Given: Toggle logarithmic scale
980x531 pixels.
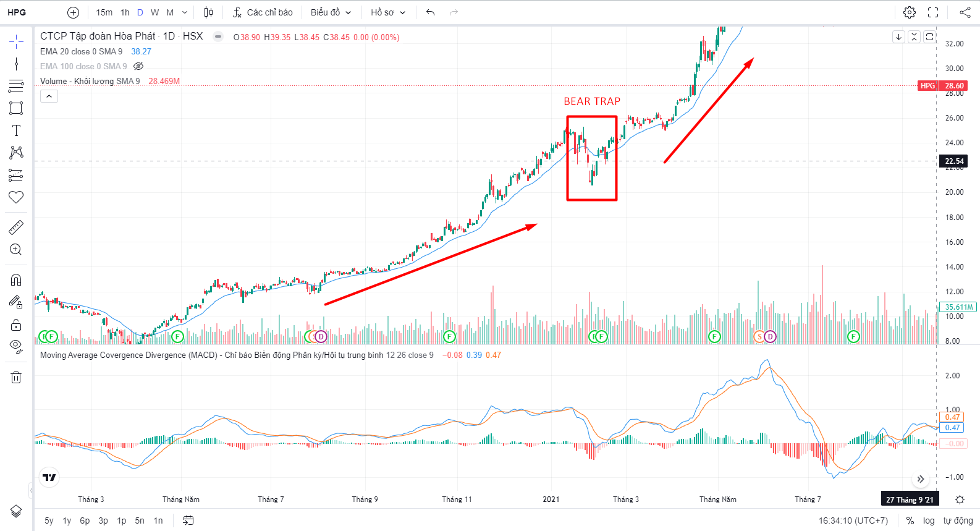Looking at the screenshot, I should point(929,520).
